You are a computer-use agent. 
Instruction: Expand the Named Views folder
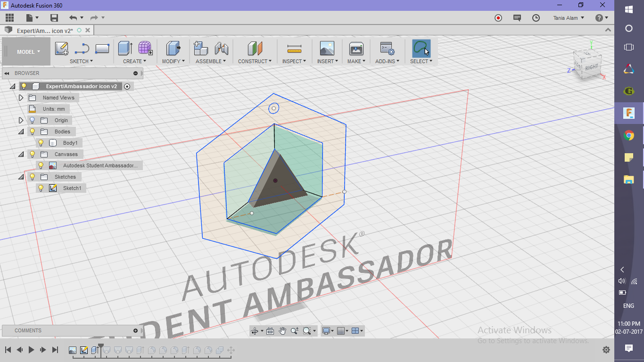(21, 98)
